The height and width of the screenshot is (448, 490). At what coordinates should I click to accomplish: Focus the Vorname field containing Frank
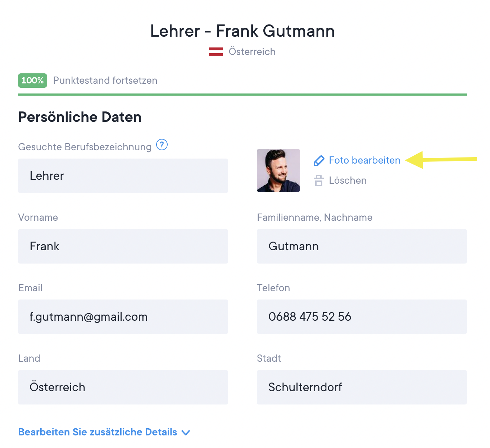coord(123,246)
